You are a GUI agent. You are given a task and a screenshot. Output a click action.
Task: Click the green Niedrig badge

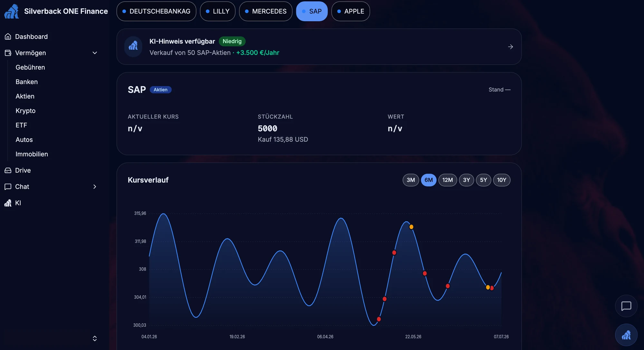[232, 41]
